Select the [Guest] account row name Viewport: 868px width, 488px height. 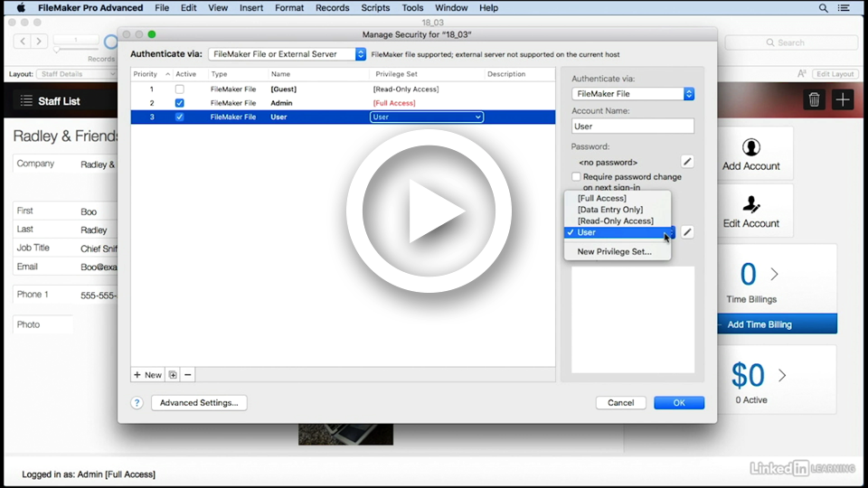point(283,89)
